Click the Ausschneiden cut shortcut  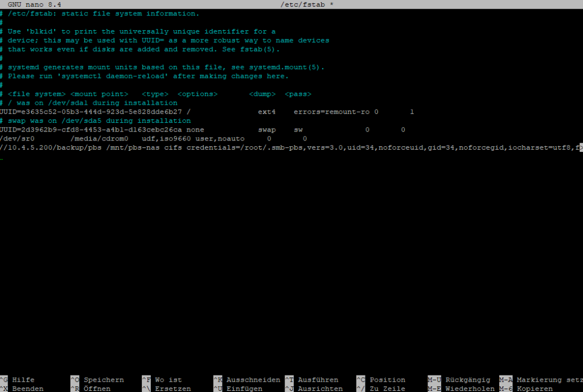pyautogui.click(x=253, y=379)
